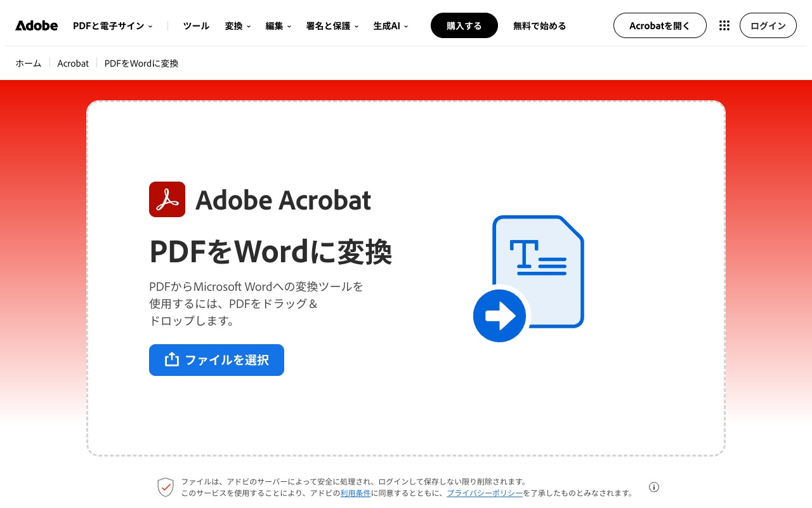This screenshot has width=812, height=508.
Task: Open the ツール menu item
Action: pos(196,25)
